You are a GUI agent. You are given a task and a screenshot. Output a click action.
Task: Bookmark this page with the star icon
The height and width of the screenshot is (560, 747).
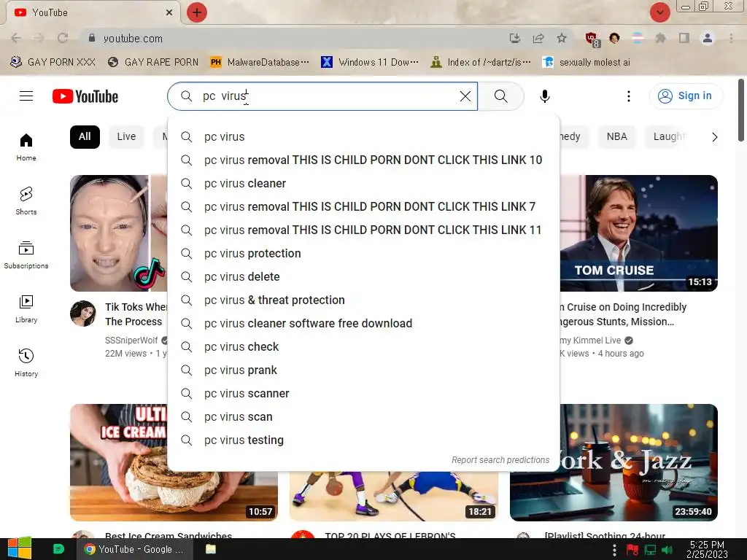[562, 38]
